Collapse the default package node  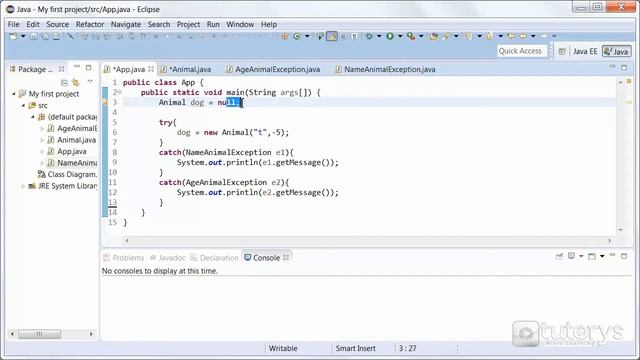point(33,117)
